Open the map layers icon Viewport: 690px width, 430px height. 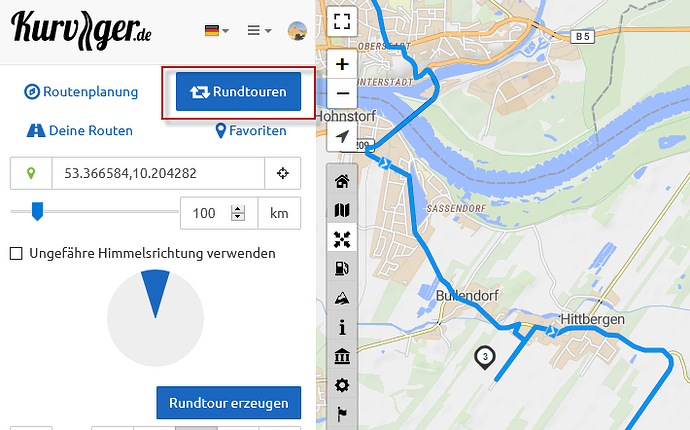(342, 210)
